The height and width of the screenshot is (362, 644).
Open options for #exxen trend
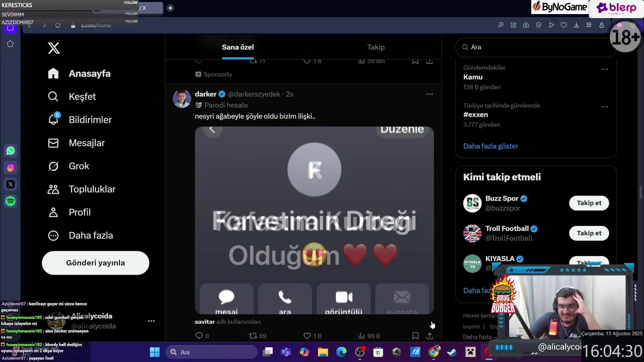click(605, 107)
